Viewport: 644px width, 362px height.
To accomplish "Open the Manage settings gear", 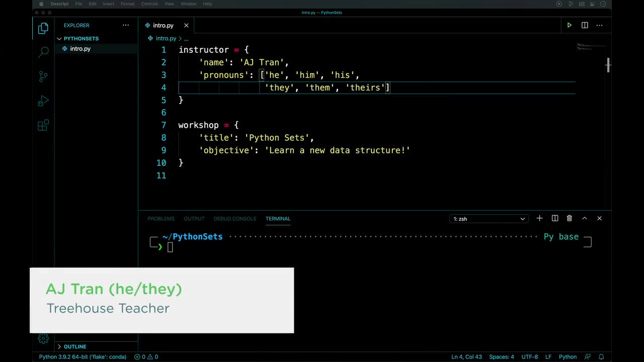I will click(43, 339).
